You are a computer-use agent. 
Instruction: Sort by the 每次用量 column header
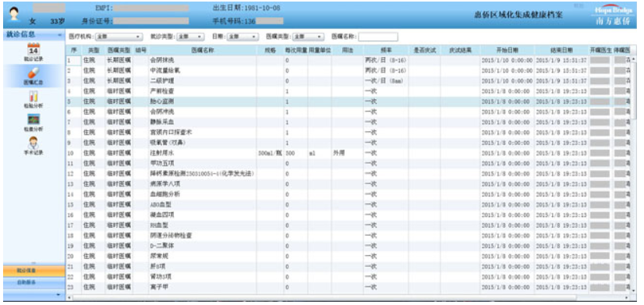[x=295, y=50]
